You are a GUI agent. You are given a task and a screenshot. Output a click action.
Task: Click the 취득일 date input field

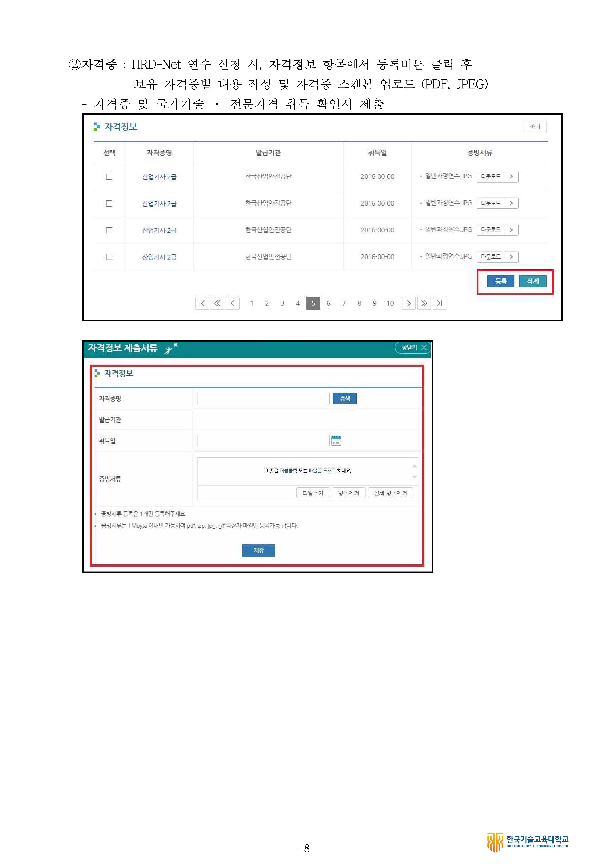(x=264, y=440)
